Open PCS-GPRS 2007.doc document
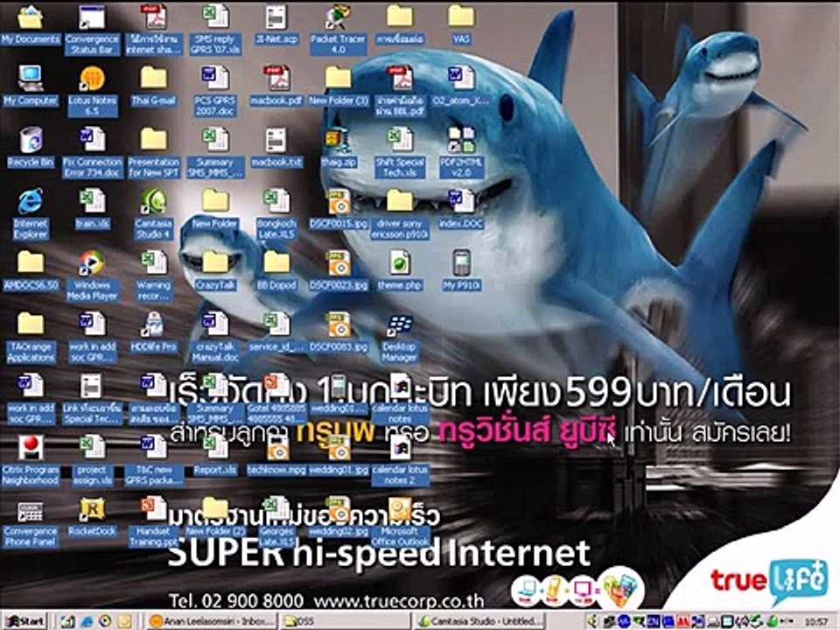 215,91
